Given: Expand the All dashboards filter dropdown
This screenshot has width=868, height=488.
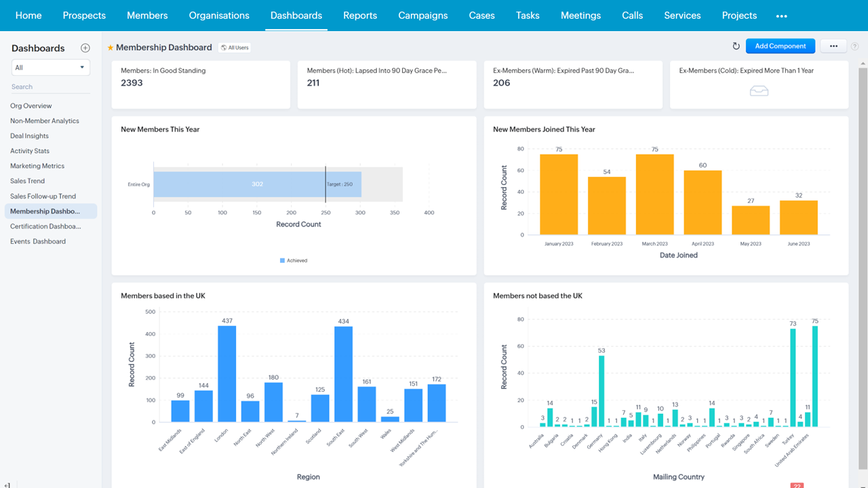Looking at the screenshot, I should tap(51, 68).
